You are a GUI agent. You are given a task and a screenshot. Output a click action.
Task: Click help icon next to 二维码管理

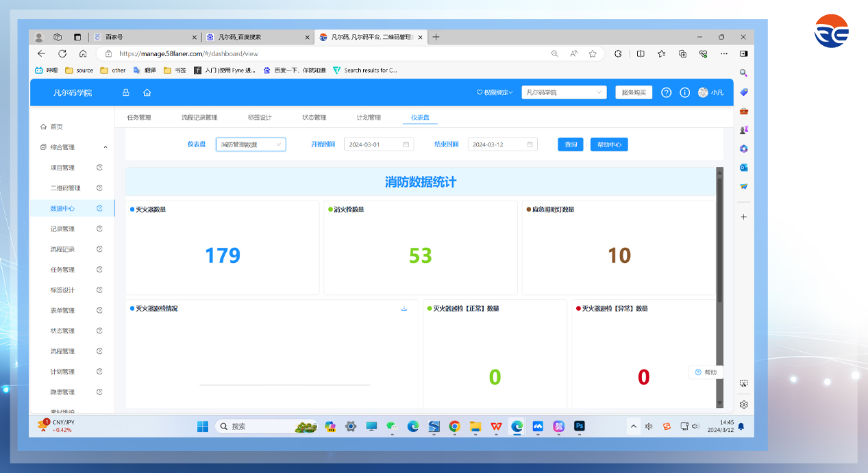[x=99, y=188]
